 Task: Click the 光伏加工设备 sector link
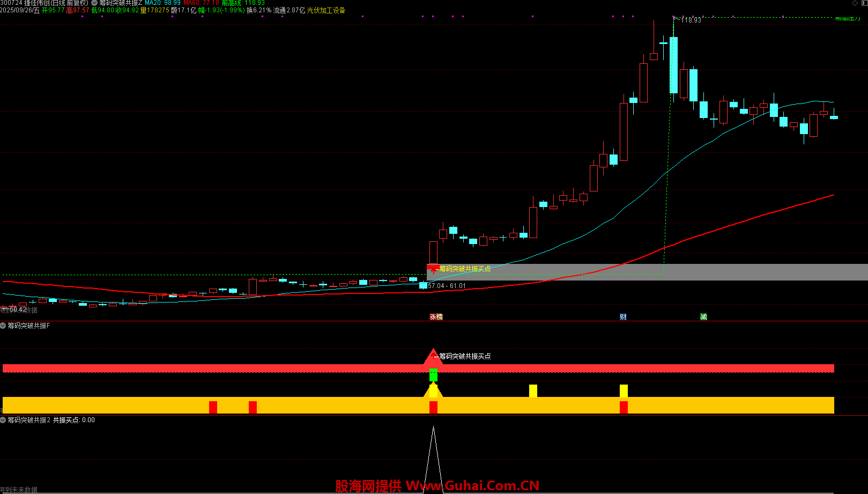click(x=326, y=10)
